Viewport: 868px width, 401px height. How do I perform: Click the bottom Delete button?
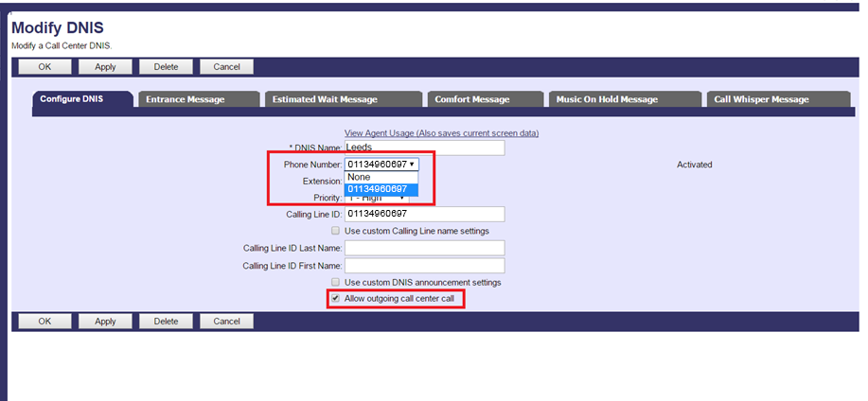pos(166,322)
